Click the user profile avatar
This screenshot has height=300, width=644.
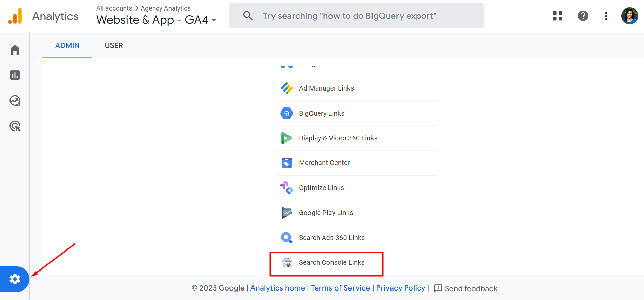coord(630,16)
